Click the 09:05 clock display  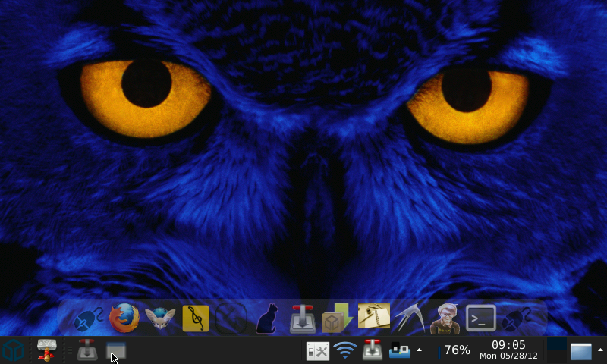pyautogui.click(x=508, y=350)
